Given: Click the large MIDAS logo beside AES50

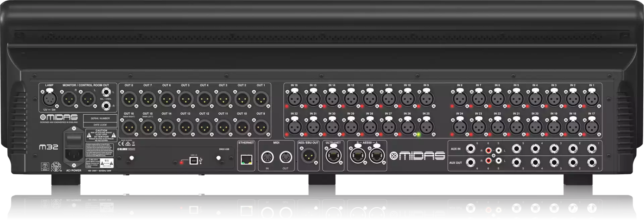Looking at the screenshot, I should pyautogui.click(x=417, y=156).
